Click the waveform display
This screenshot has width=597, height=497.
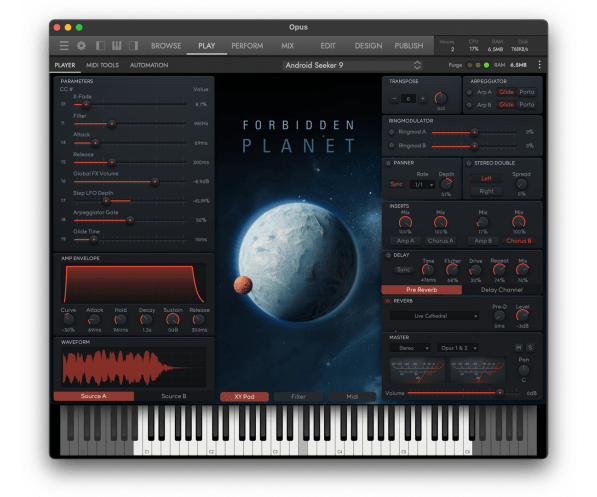click(134, 367)
